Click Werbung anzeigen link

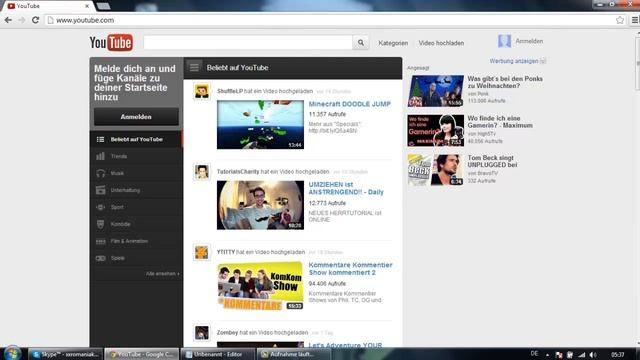(x=514, y=61)
